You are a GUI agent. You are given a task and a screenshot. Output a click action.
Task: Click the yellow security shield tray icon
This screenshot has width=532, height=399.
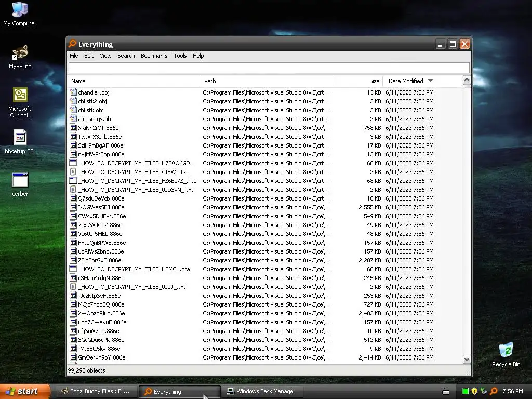click(475, 391)
